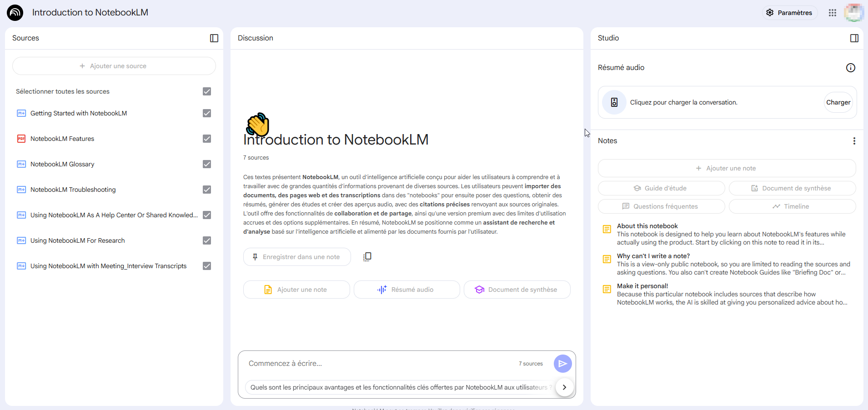868x410 pixels.
Task: Uncheck Using NotebookLM For Research checkbox
Action: 207,240
